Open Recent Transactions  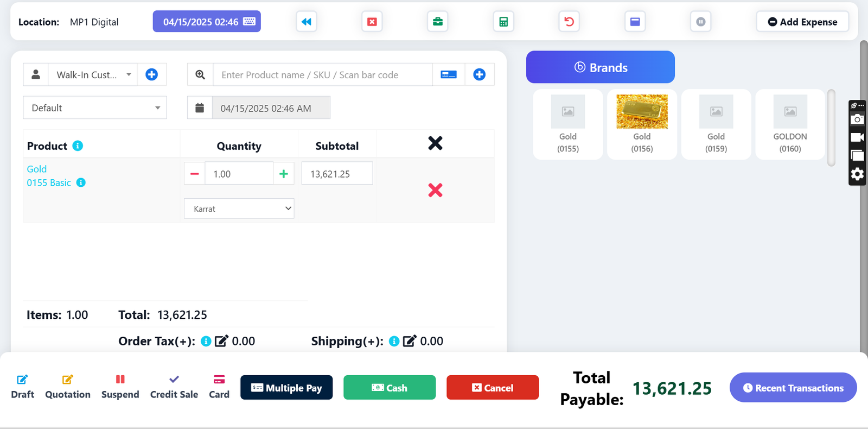(793, 388)
